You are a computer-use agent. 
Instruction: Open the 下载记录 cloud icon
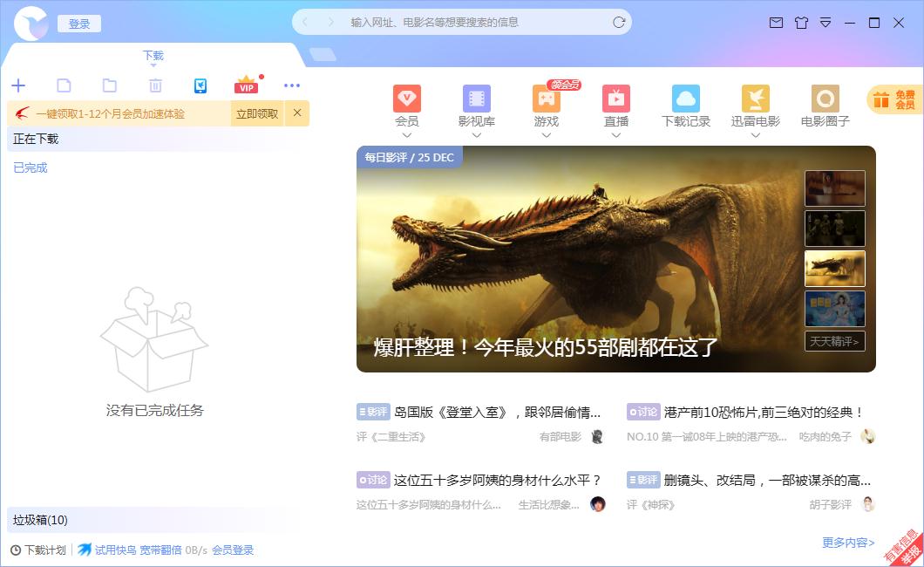coord(686,99)
